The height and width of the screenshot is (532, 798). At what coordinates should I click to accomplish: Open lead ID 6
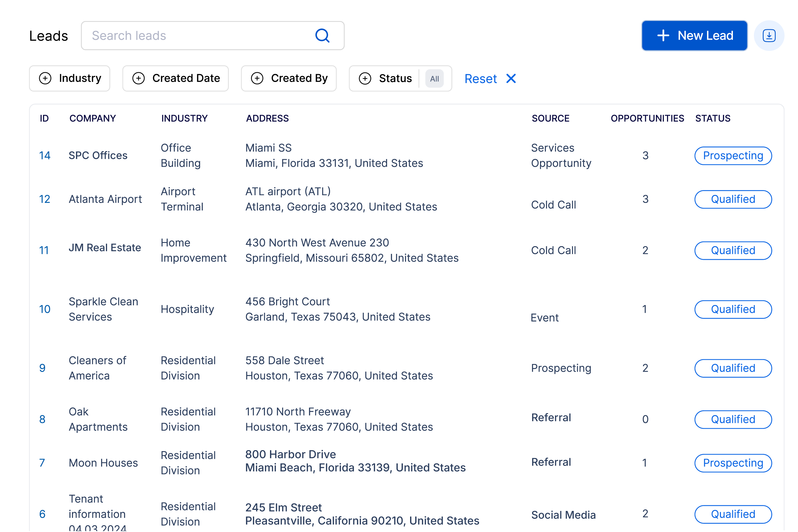[x=42, y=514]
